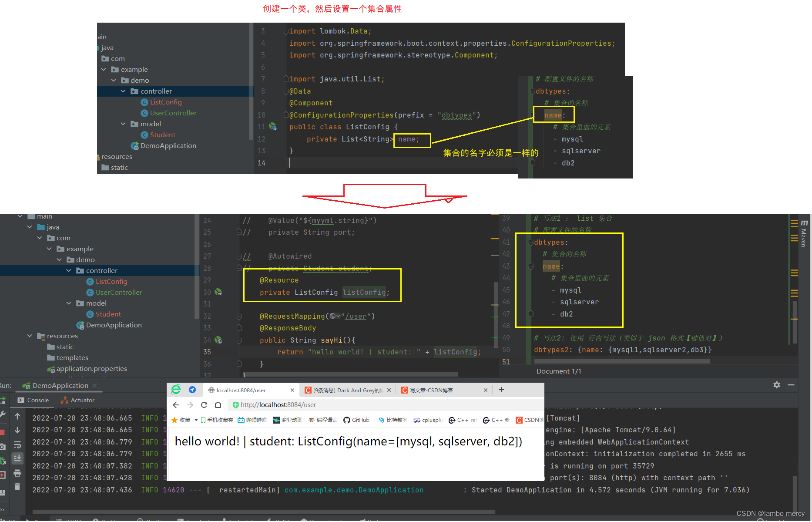Collapse the model folder in upper project tree
This screenshot has width=812, height=522.
[x=123, y=124]
